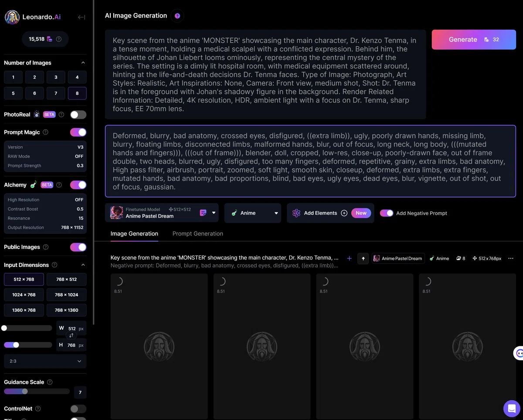The height and width of the screenshot is (420, 523).
Task: Select the 768 × 1360 dimension preset
Action: [x=67, y=310]
